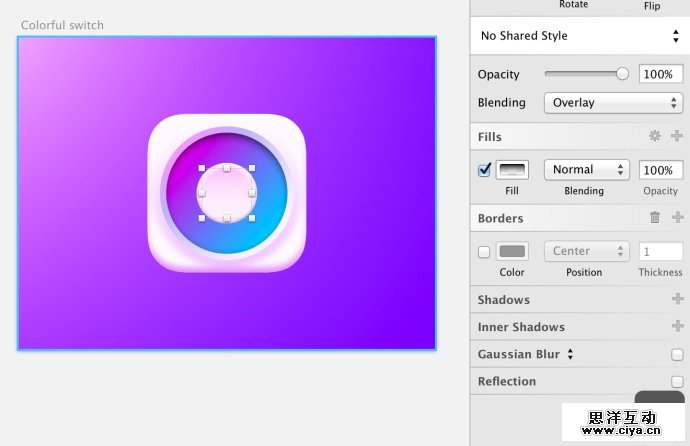Add a shadow using the Shadows plus
690x446 pixels.
tap(677, 299)
